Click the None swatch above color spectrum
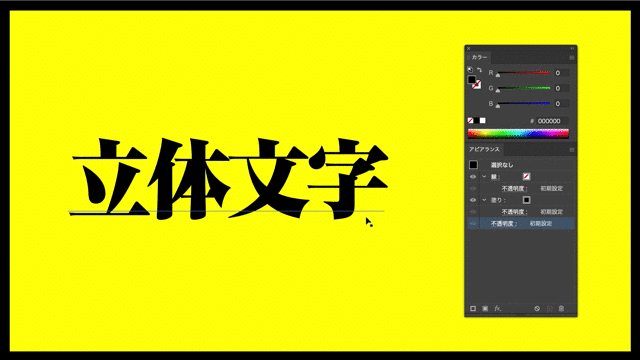The width and height of the screenshot is (640, 360). 470,120
